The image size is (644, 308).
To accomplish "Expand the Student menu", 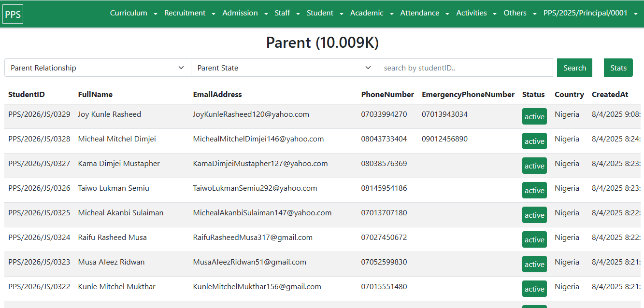I will point(325,13).
